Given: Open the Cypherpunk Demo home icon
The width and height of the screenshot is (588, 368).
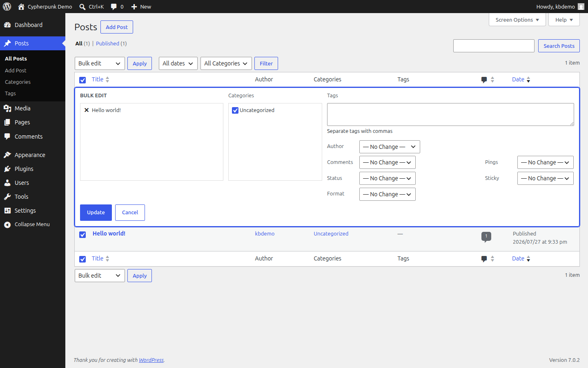Looking at the screenshot, I should point(21,7).
